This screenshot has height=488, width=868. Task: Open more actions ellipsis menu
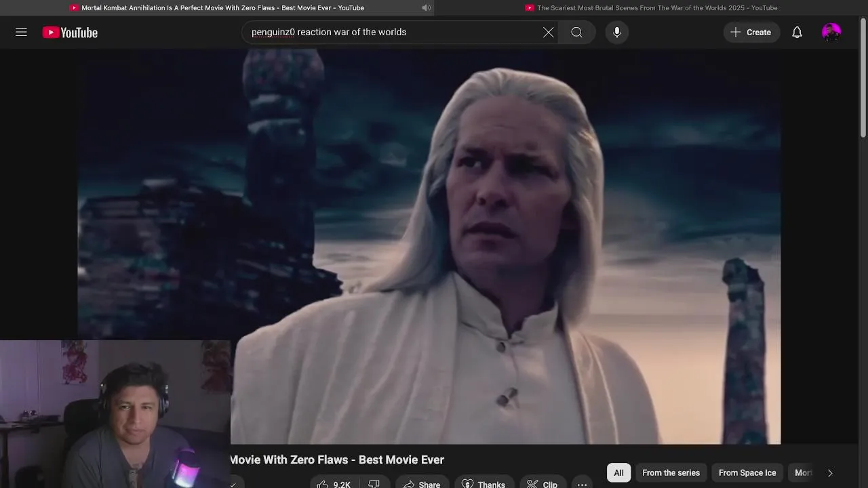[582, 484]
